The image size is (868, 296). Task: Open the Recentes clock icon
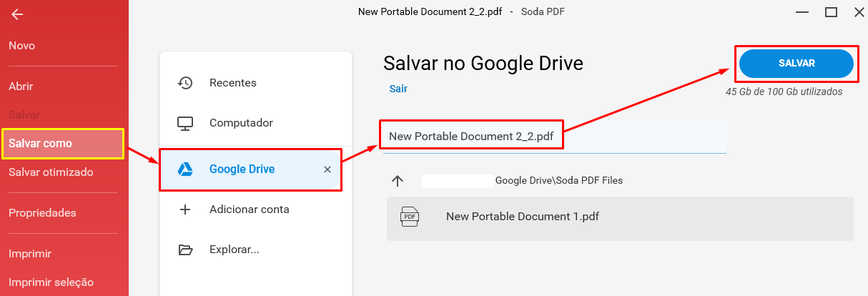pos(185,83)
